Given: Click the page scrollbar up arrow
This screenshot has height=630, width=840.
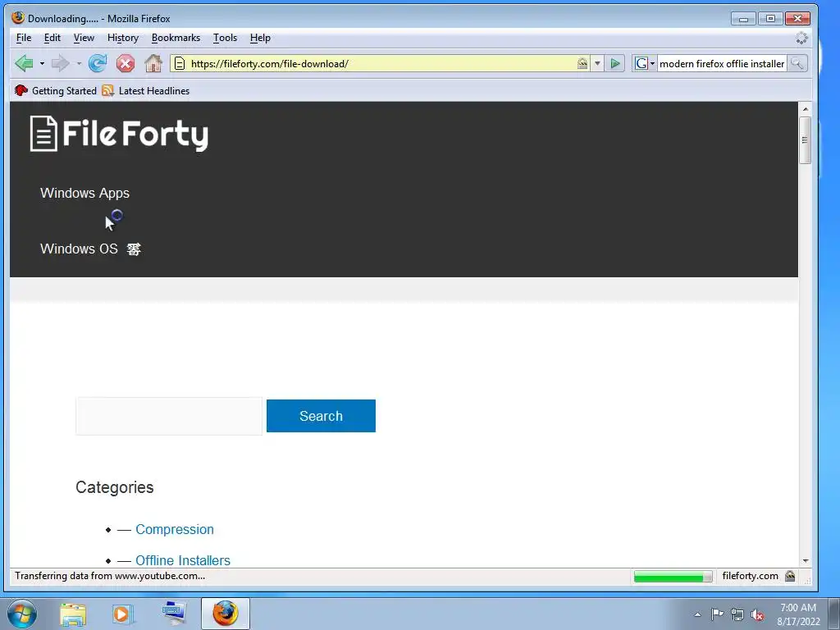Looking at the screenshot, I should point(805,109).
